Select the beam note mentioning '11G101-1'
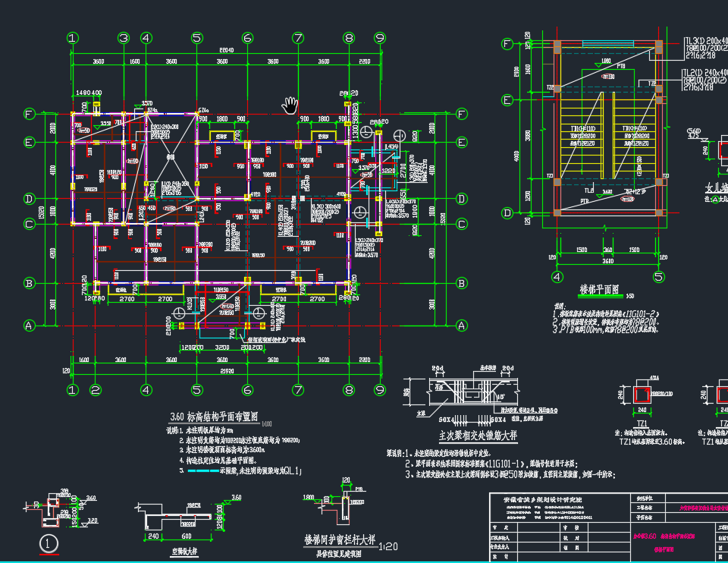 (x=491, y=464)
